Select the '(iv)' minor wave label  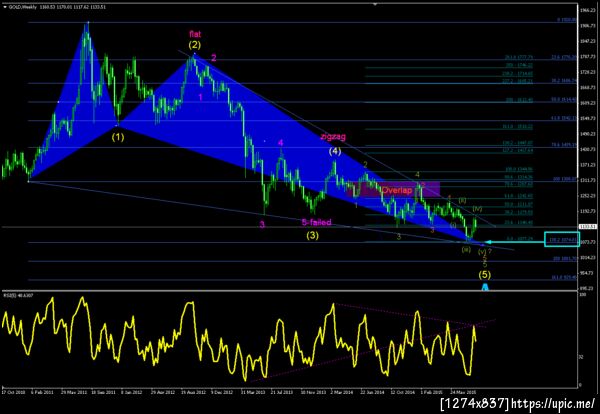(478, 209)
